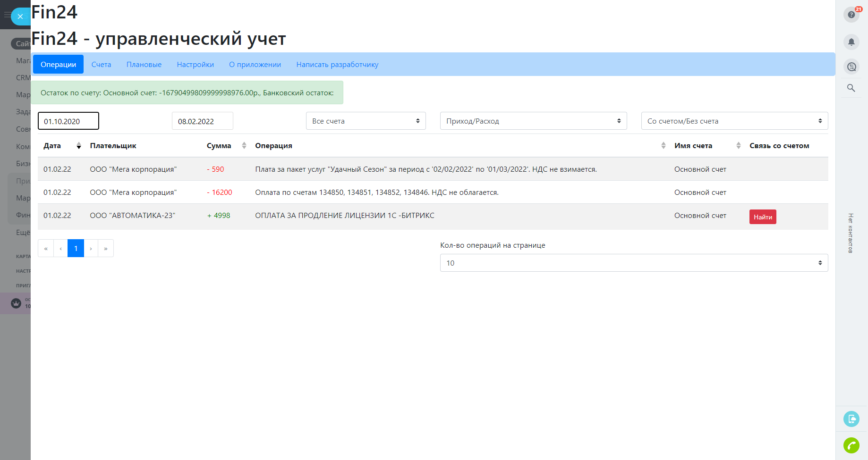This screenshot has height=460, width=868.
Task: Click the amount - 16200
Action: (220, 192)
